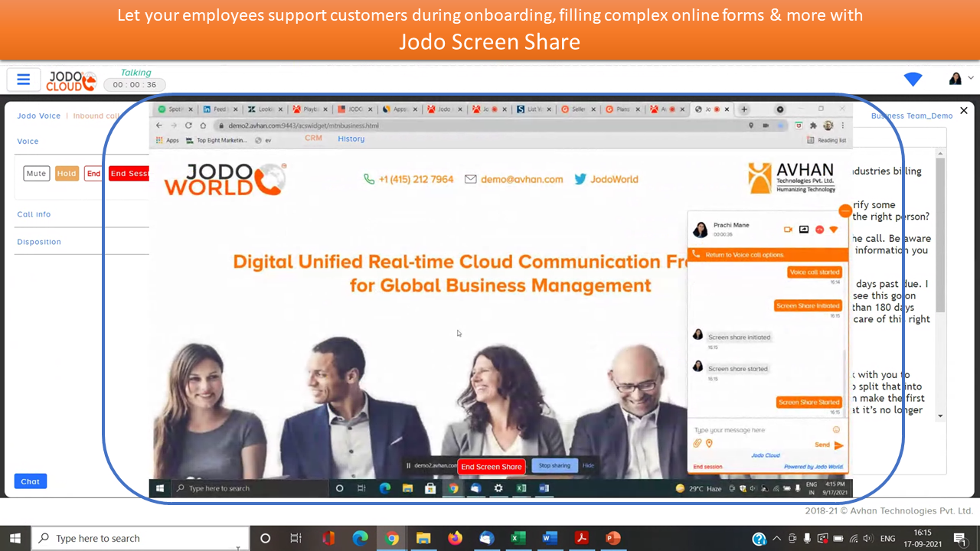Minimize chat widget with orange round button
Viewport: 980px width, 551px height.
[x=845, y=210]
